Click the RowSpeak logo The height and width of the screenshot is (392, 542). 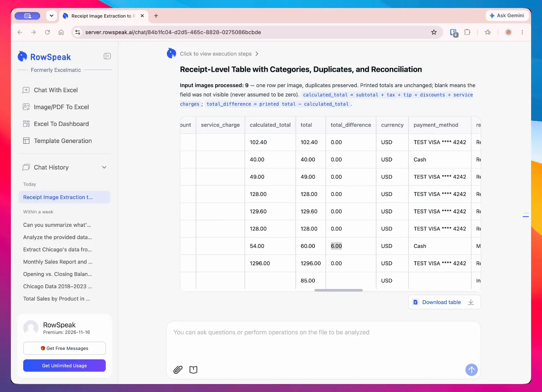[x=44, y=57]
